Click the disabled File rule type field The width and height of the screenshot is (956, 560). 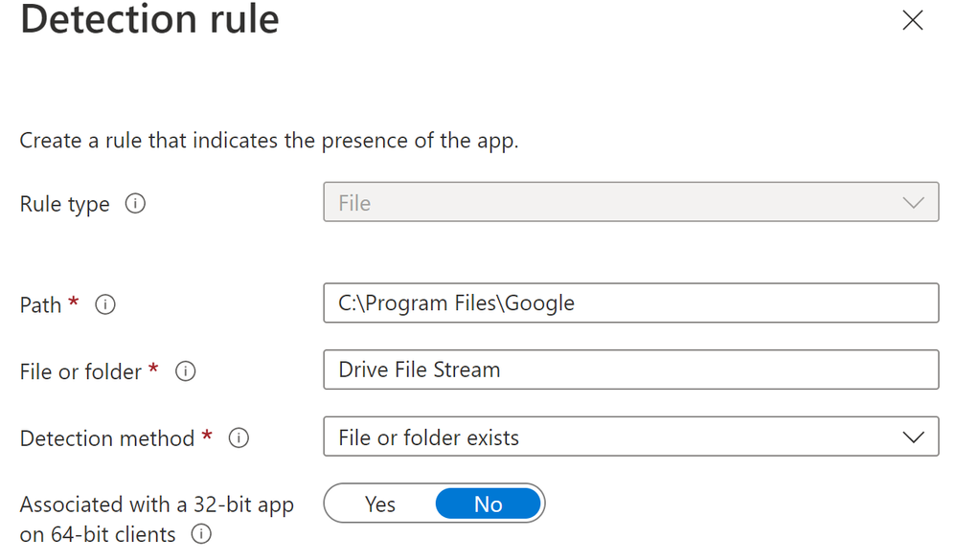click(x=630, y=202)
